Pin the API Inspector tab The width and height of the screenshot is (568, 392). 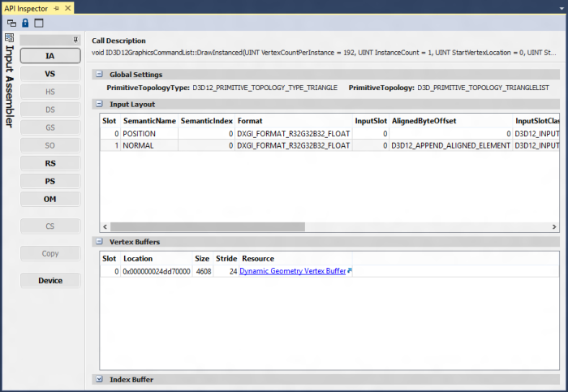pos(57,8)
